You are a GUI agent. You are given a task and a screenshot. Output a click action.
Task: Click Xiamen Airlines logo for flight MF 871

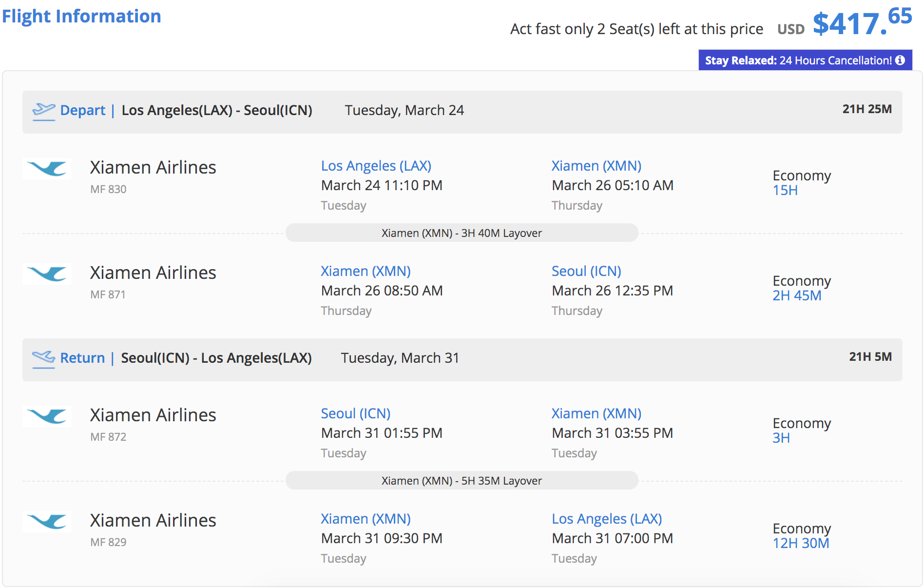(x=47, y=274)
